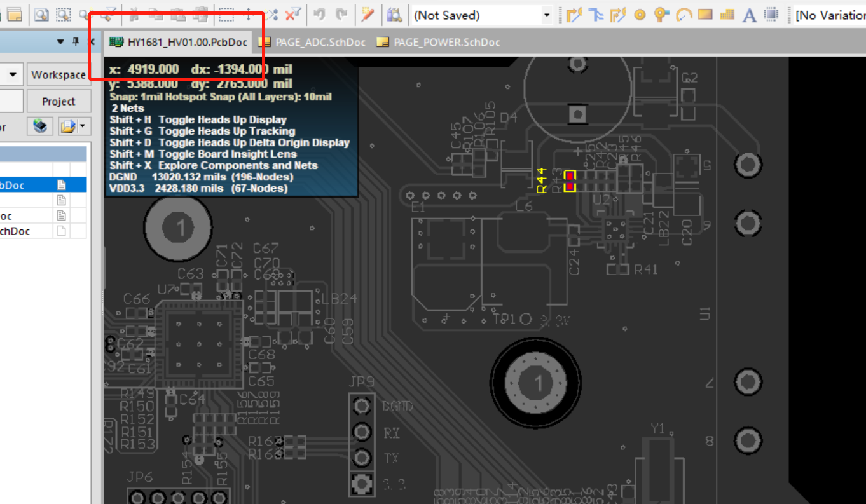Click the Workspace button

point(58,74)
